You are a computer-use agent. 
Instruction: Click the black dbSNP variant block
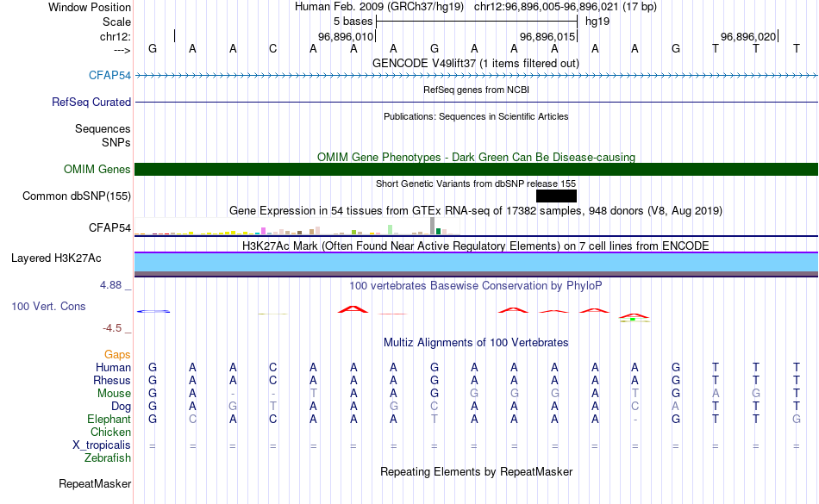[x=556, y=196]
